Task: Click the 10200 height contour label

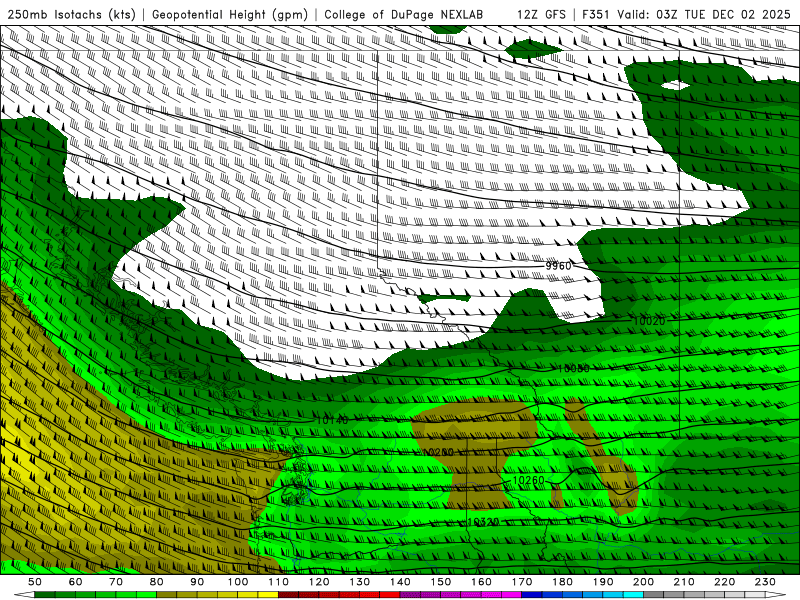Action: click(x=438, y=452)
